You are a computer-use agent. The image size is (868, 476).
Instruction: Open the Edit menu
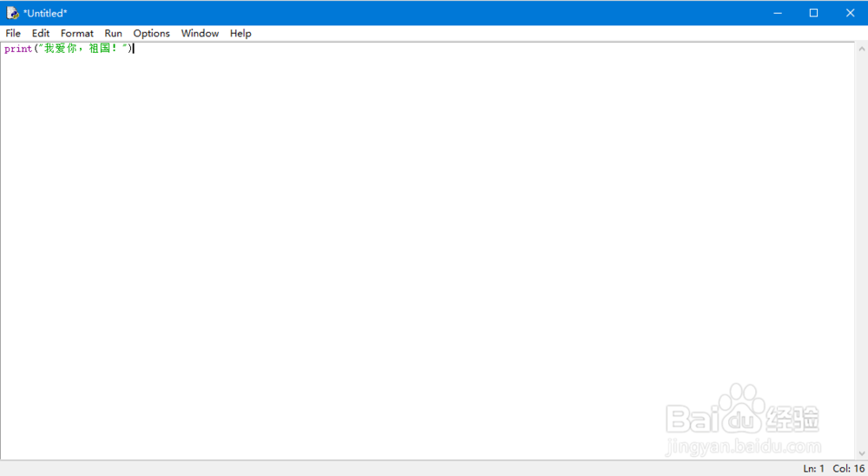coord(41,33)
